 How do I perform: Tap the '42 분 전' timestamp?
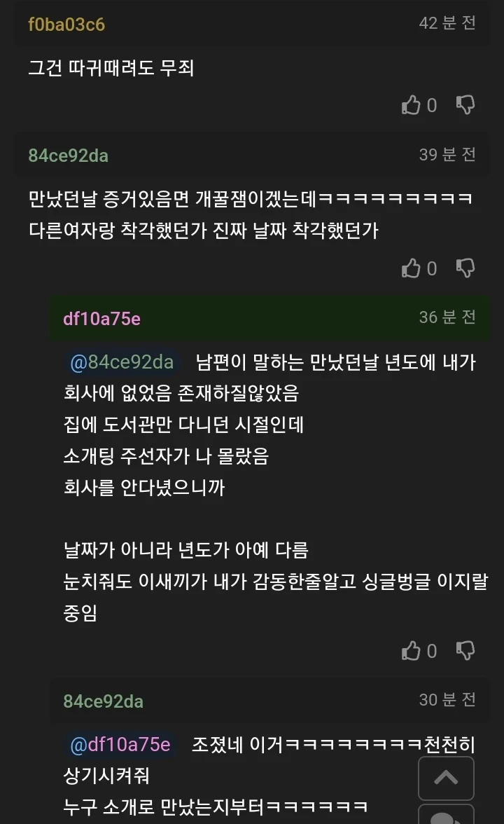pyautogui.click(x=447, y=23)
